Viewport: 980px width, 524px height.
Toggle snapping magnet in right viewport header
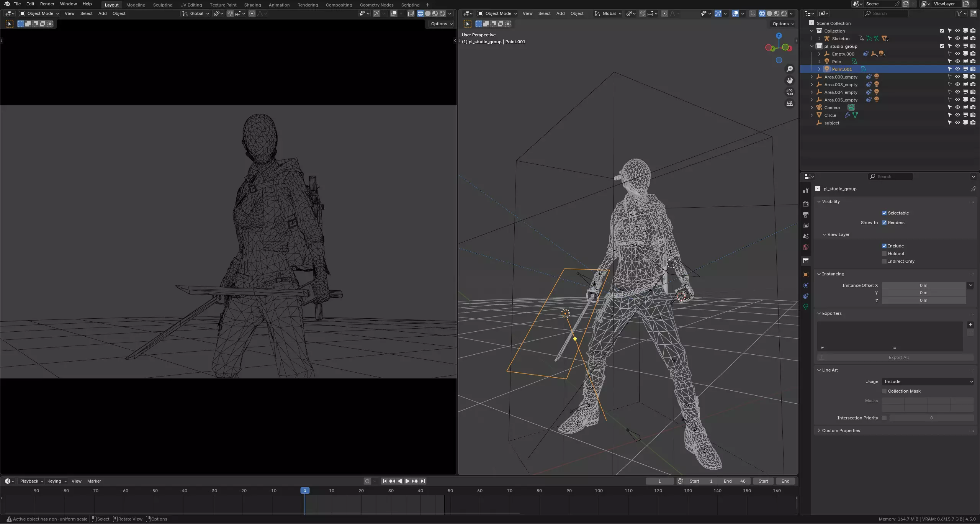click(643, 13)
